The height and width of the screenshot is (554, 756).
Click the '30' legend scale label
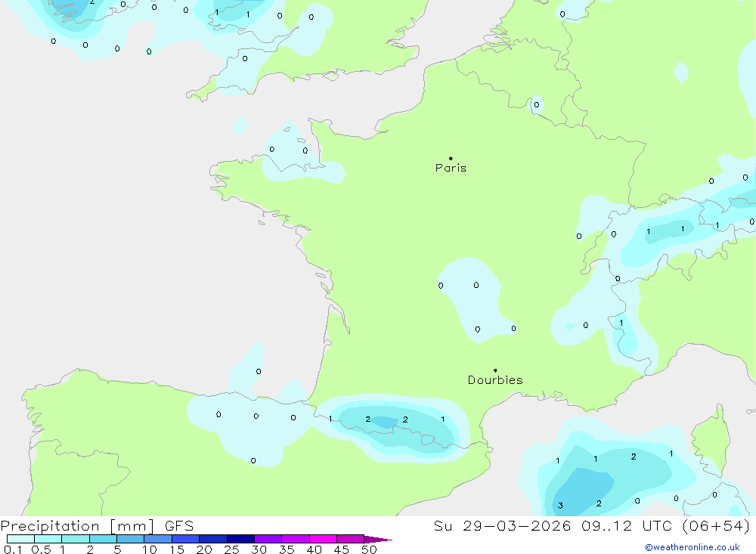259,549
